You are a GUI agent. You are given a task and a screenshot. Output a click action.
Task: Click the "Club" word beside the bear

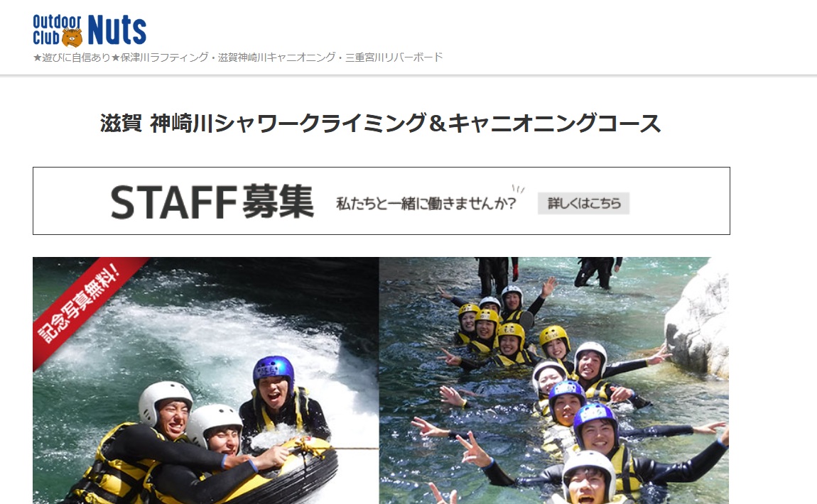point(46,38)
